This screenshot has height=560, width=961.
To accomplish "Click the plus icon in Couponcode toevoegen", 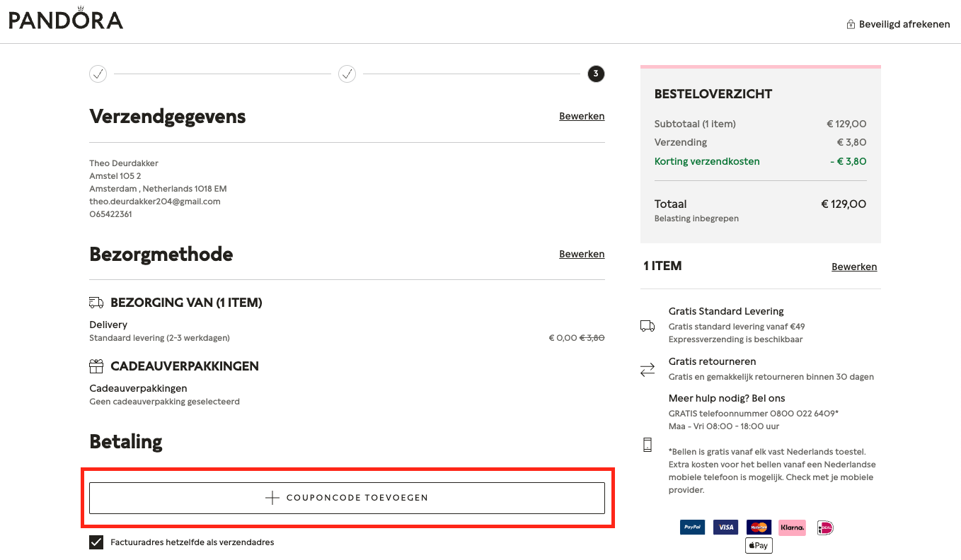I will 272,498.
